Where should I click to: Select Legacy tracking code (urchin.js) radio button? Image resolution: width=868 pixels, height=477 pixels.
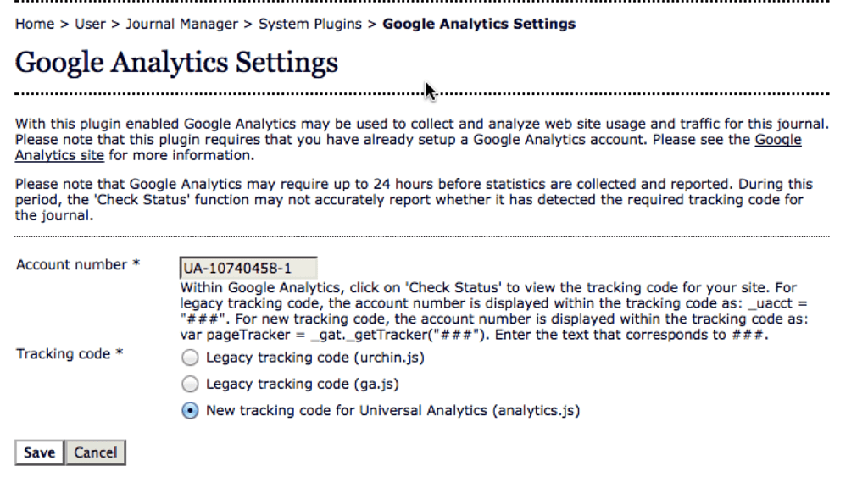click(x=191, y=358)
